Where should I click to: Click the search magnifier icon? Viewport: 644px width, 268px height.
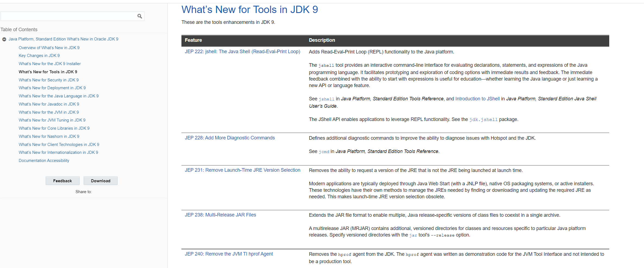[140, 16]
